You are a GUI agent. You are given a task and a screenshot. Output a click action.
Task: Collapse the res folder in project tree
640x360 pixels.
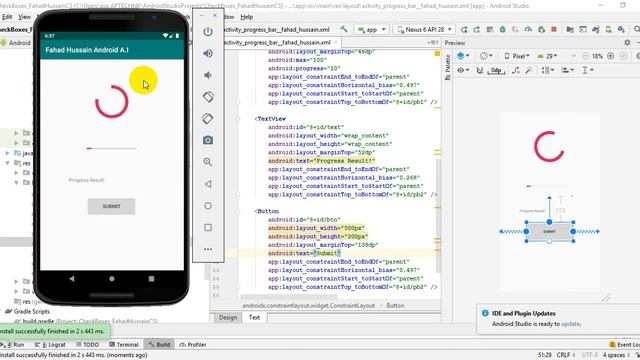(x=7, y=163)
